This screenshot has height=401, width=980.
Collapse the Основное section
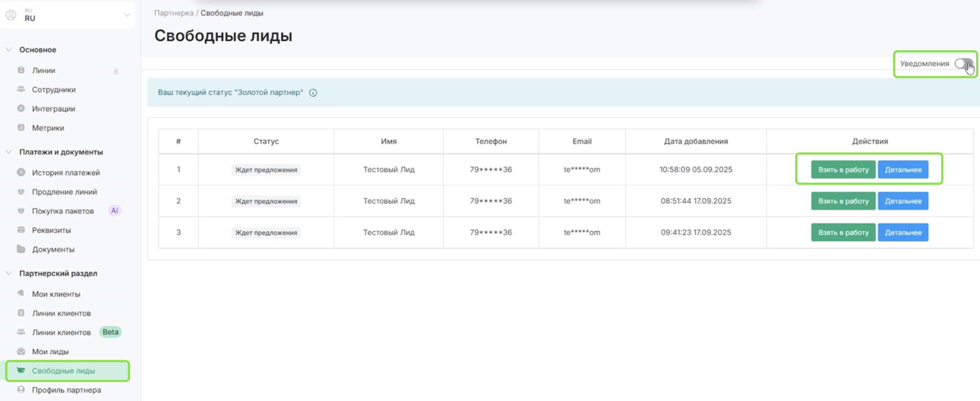point(9,50)
